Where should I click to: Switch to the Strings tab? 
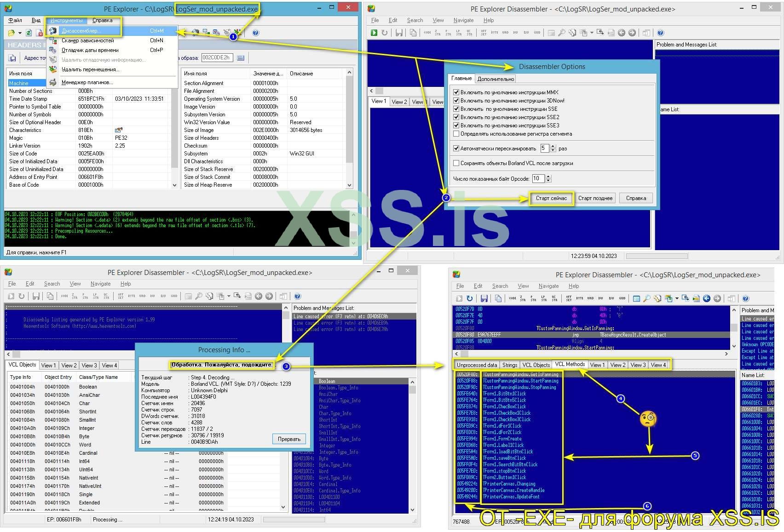[510, 365]
